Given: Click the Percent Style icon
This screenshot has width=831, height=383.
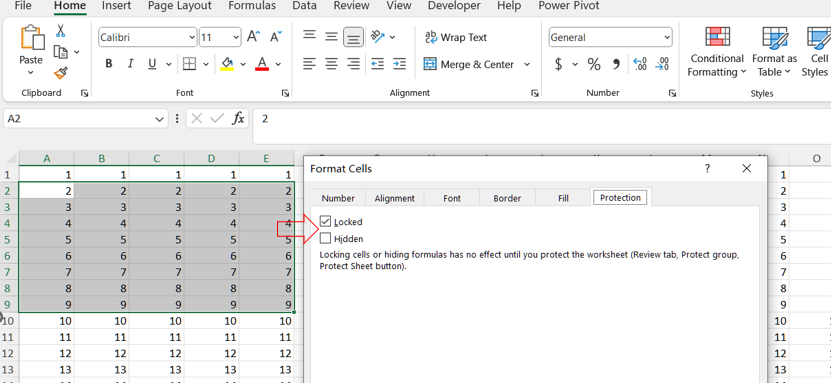Looking at the screenshot, I should click(x=594, y=65).
